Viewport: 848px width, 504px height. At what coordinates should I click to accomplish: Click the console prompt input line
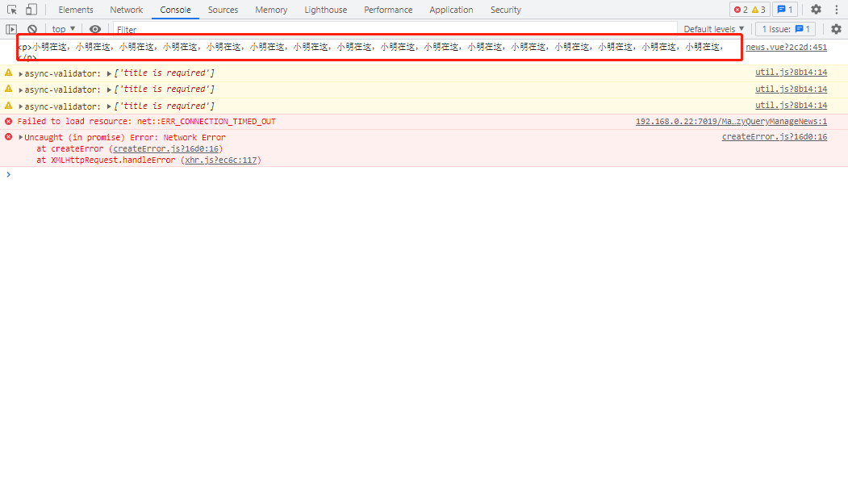coord(428,174)
